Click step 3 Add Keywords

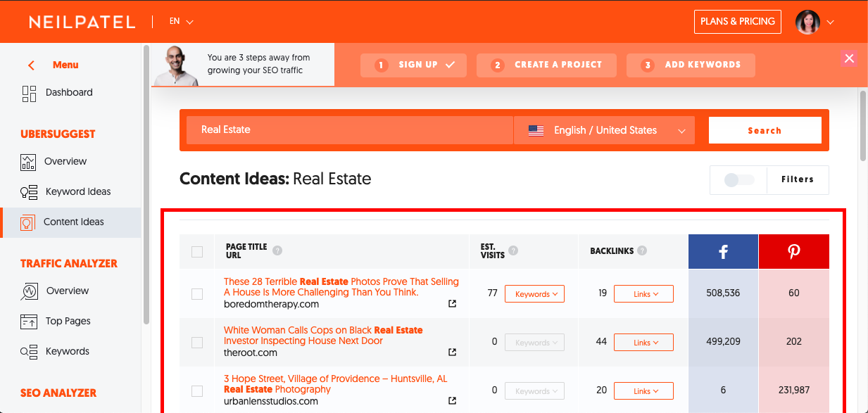click(x=691, y=65)
